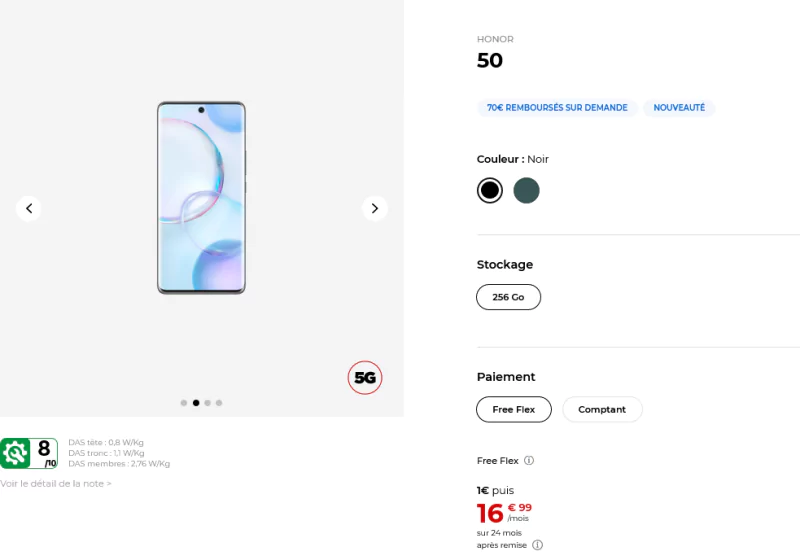Viewport: 800px width, 560px height.
Task: Click the Honor 50 phone image
Action: click(x=201, y=198)
